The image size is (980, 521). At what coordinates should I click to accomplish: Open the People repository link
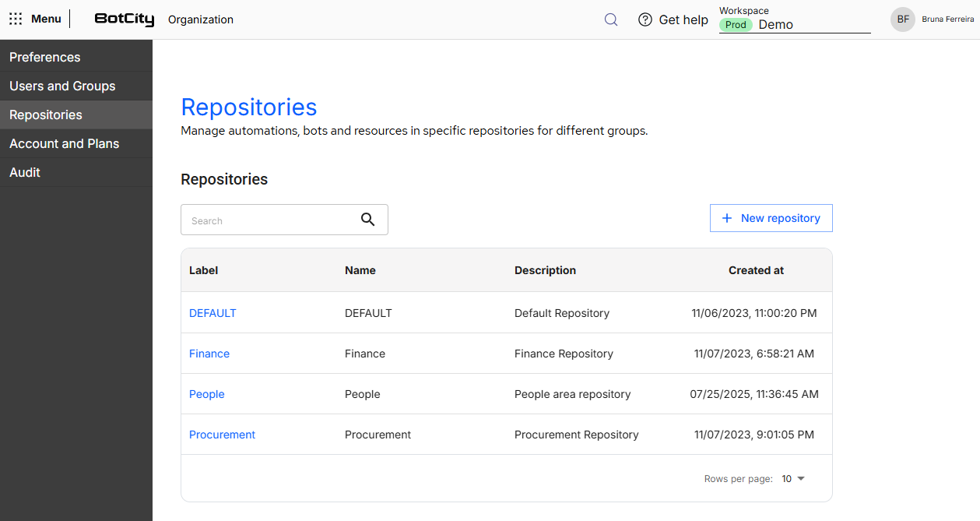207,394
